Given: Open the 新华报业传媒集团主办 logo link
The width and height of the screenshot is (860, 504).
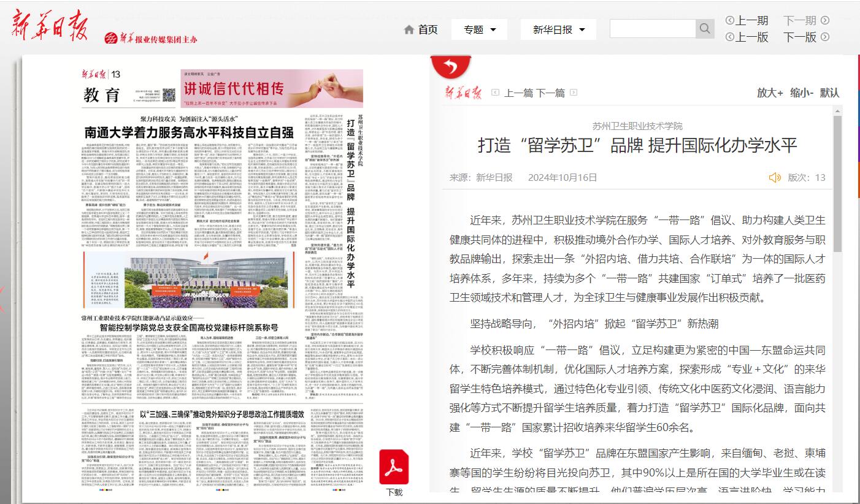Looking at the screenshot, I should click(x=151, y=38).
